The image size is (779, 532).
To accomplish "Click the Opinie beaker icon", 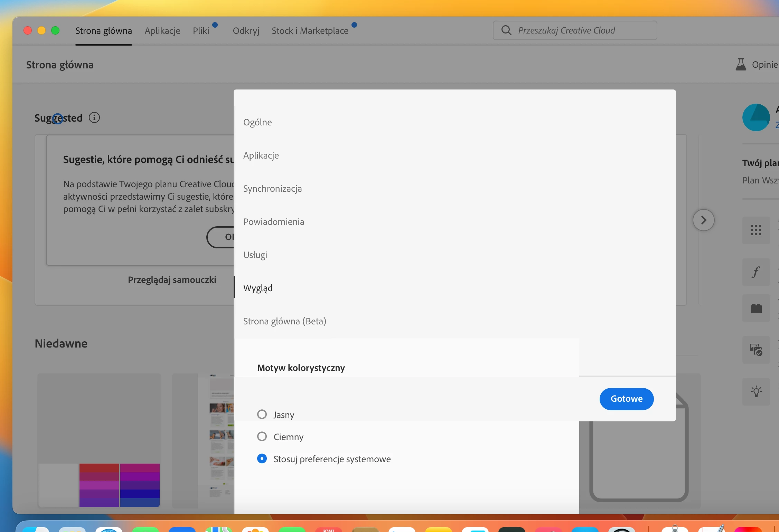I will [x=741, y=65].
